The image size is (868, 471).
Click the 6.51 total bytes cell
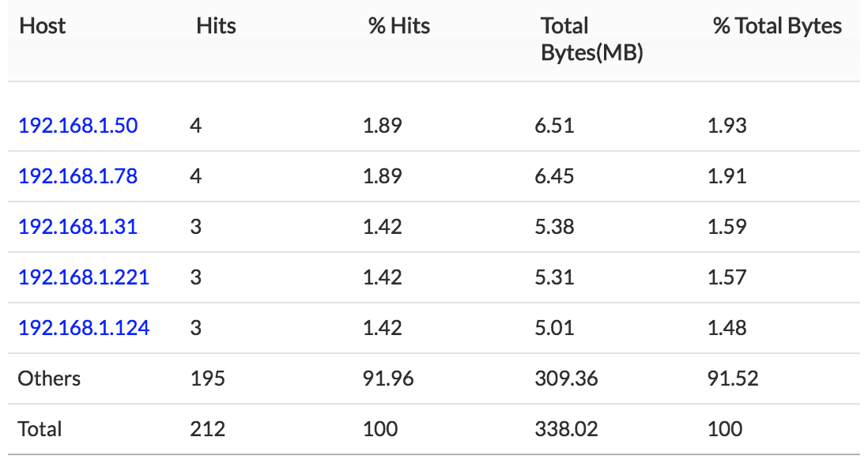[553, 126]
